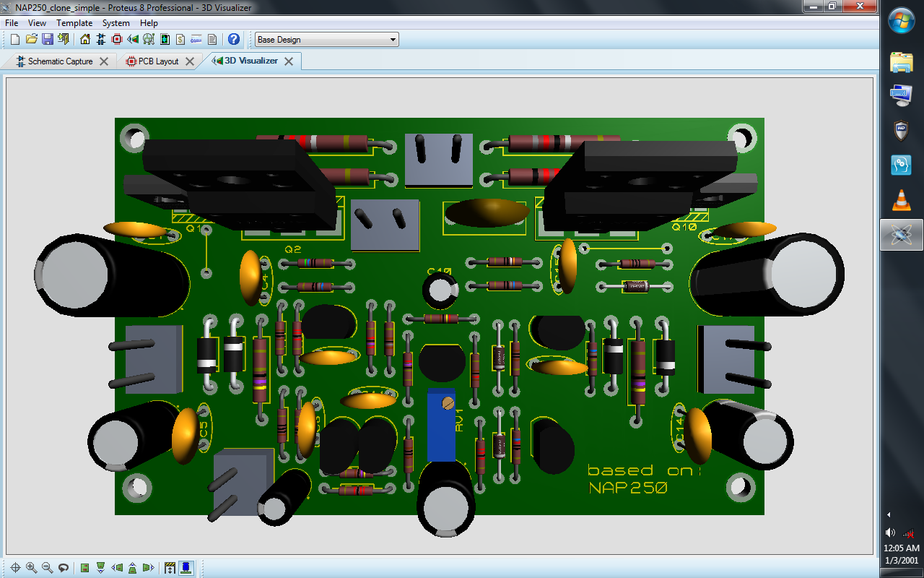Open Help with blue question icon
This screenshot has height=578, width=924.
click(x=234, y=39)
